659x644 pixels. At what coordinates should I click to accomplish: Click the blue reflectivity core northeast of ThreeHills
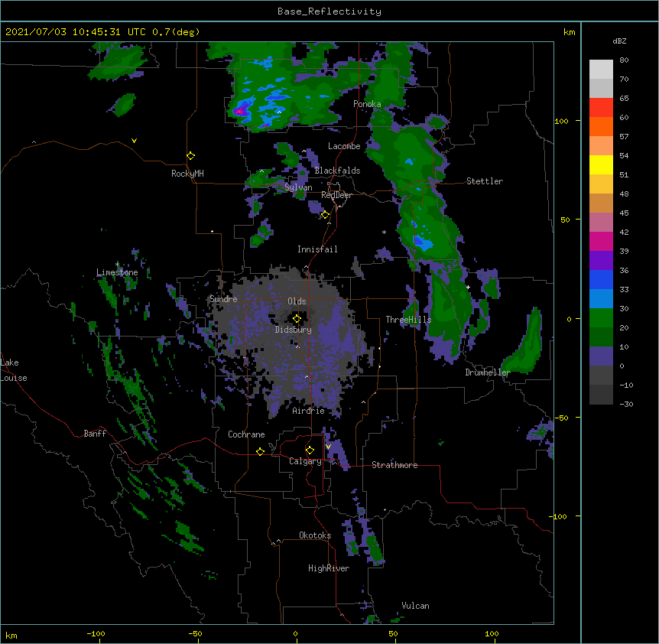[x=421, y=242]
